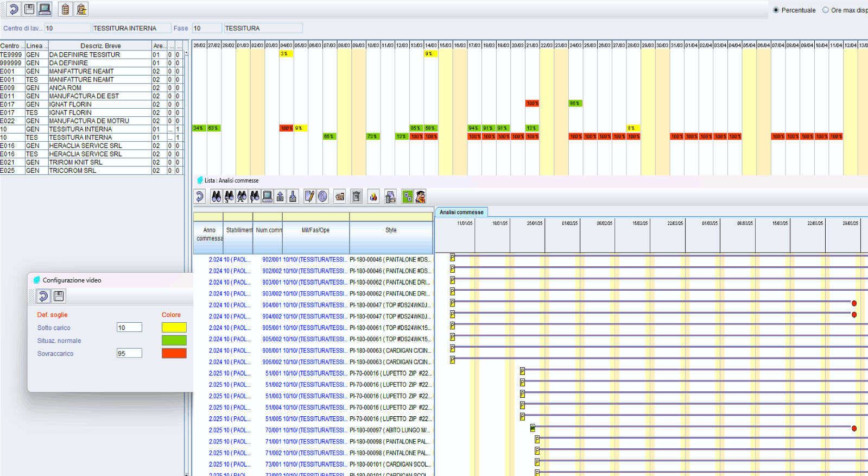Select the MANUFACTURA DE EST row
The image size is (868, 476).
pos(91,96)
